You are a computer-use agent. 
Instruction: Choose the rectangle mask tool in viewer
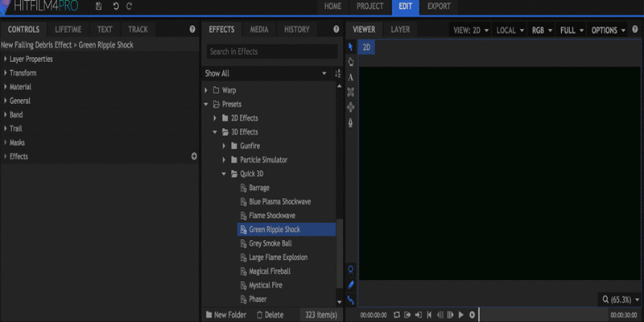350,92
